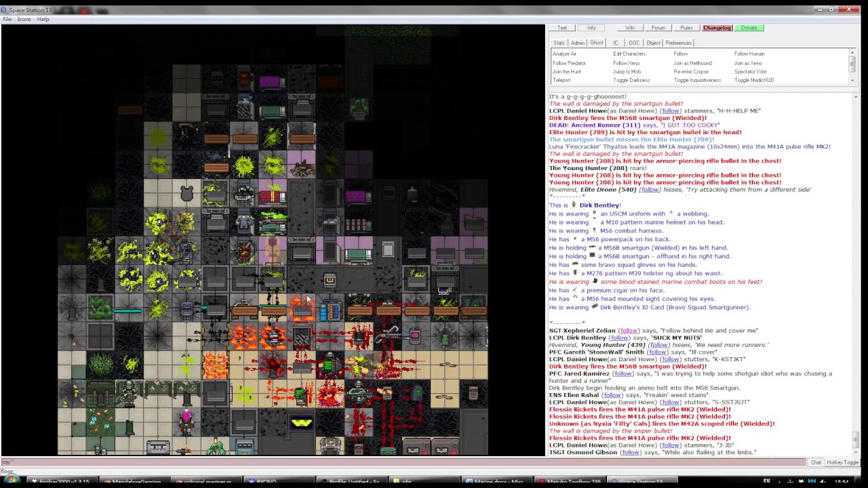Toggle Darkness ghost verb
The width and height of the screenshot is (868, 488).
click(x=631, y=80)
